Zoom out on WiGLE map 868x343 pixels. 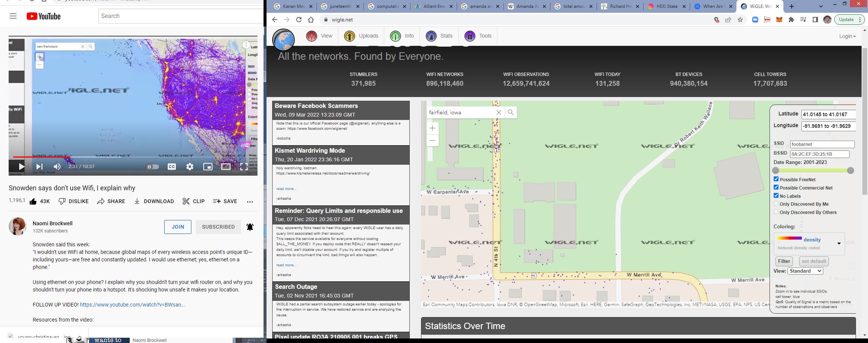[433, 141]
